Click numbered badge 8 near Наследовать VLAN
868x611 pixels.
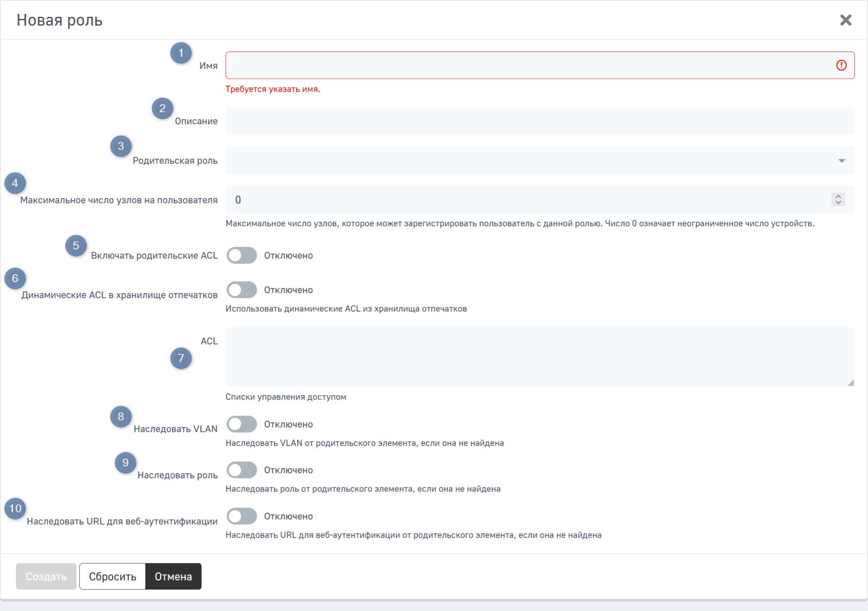[x=121, y=417]
